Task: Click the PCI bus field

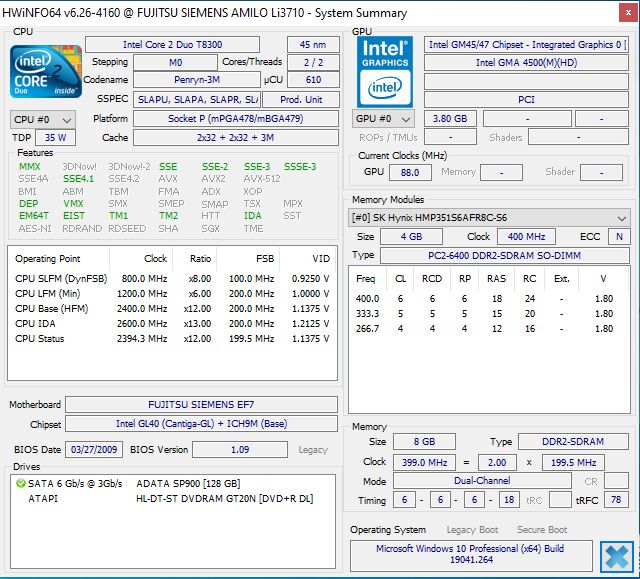Action: click(x=526, y=100)
